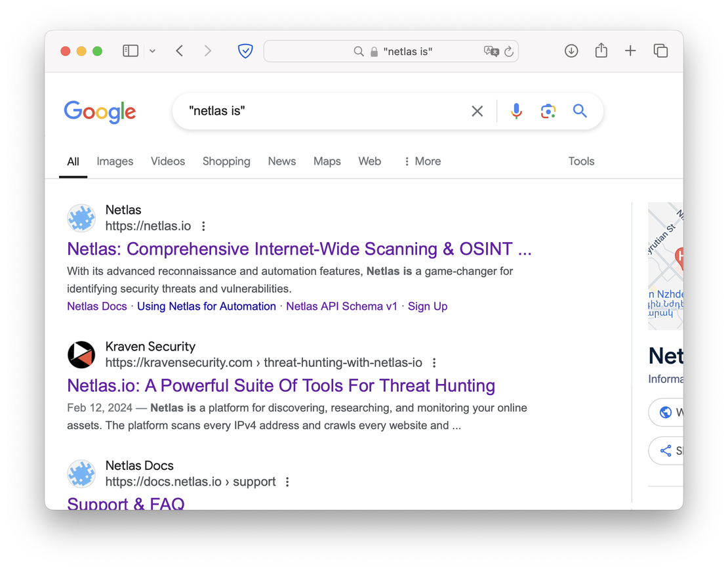The image size is (728, 569).
Task: Open the Safari downloads icon
Action: (571, 51)
